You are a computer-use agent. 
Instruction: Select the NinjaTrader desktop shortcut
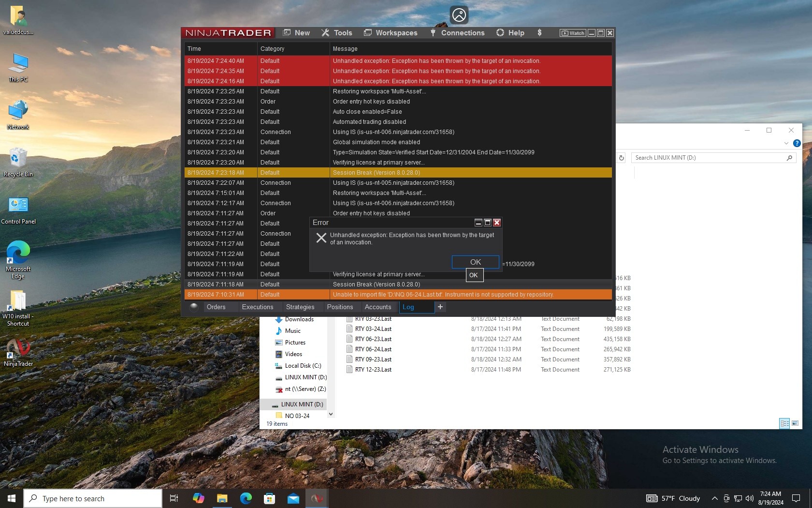click(x=18, y=353)
